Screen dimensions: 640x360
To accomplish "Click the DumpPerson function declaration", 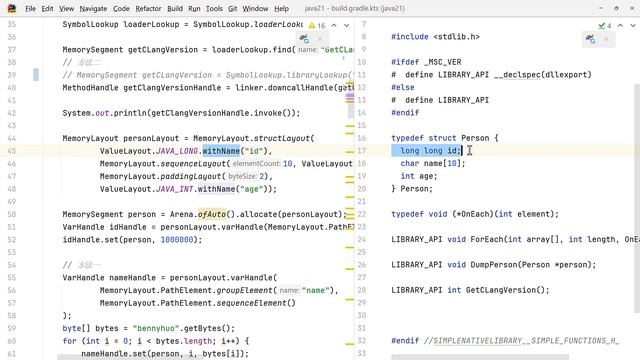I will pyautogui.click(x=493, y=264).
